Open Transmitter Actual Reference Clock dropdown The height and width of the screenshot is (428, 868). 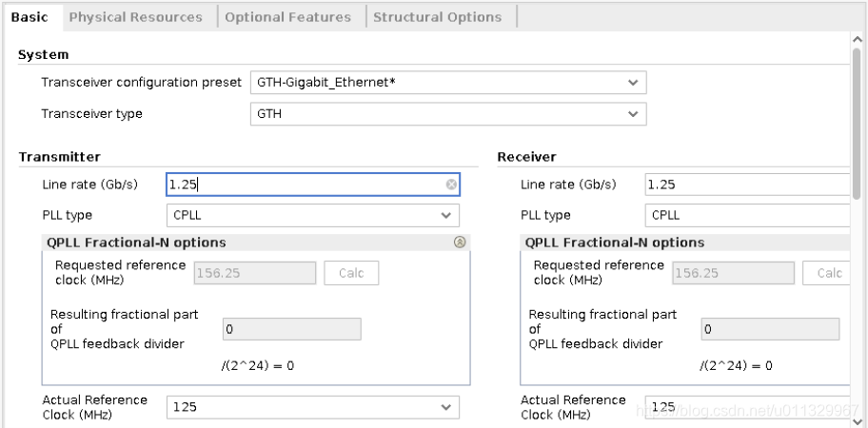pyautogui.click(x=446, y=407)
